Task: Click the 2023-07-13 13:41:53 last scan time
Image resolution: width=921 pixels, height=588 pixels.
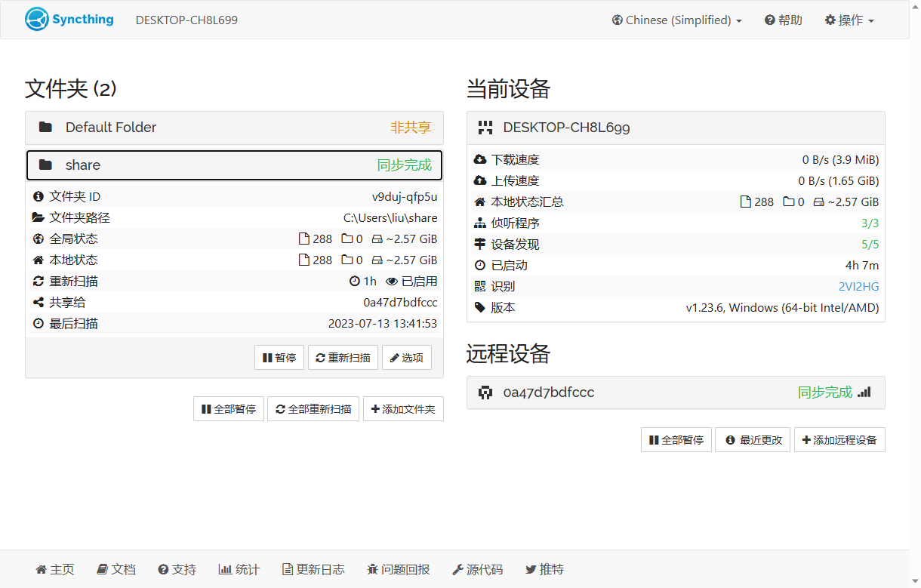Action: [383, 324]
